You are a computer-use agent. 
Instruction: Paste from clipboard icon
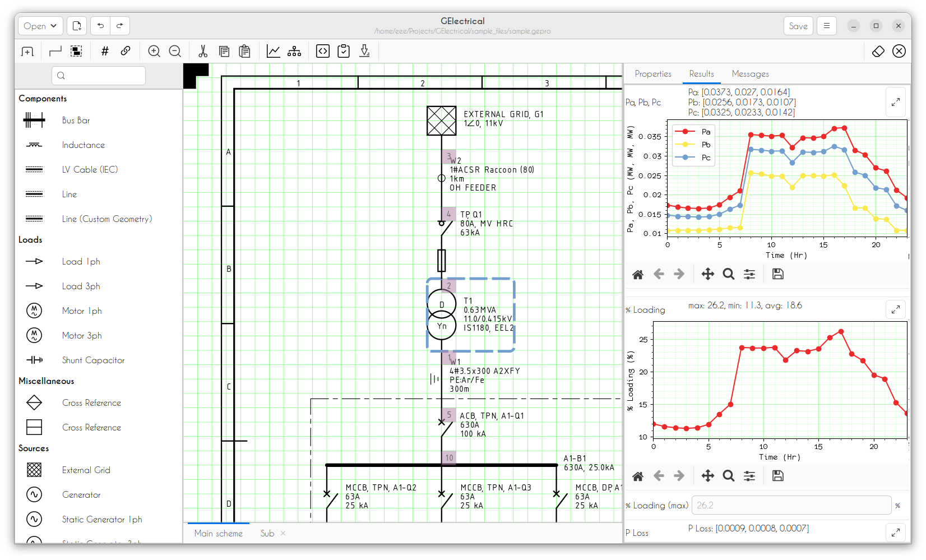(x=244, y=52)
